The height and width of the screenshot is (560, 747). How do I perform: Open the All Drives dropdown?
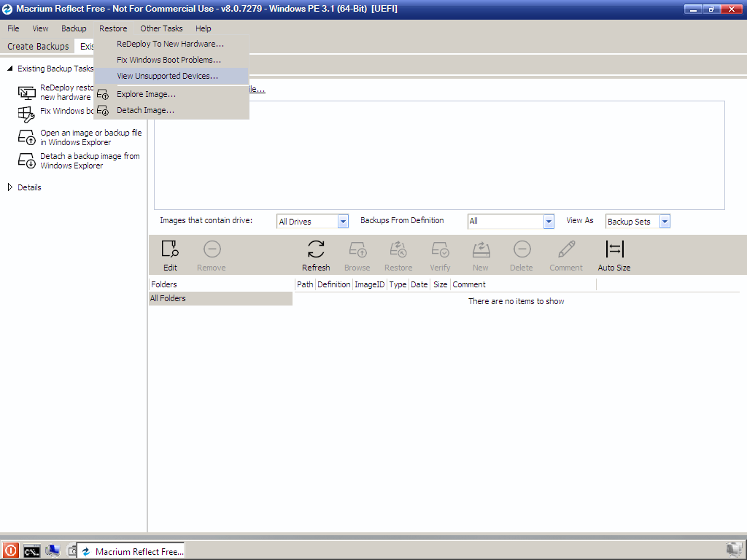click(343, 222)
